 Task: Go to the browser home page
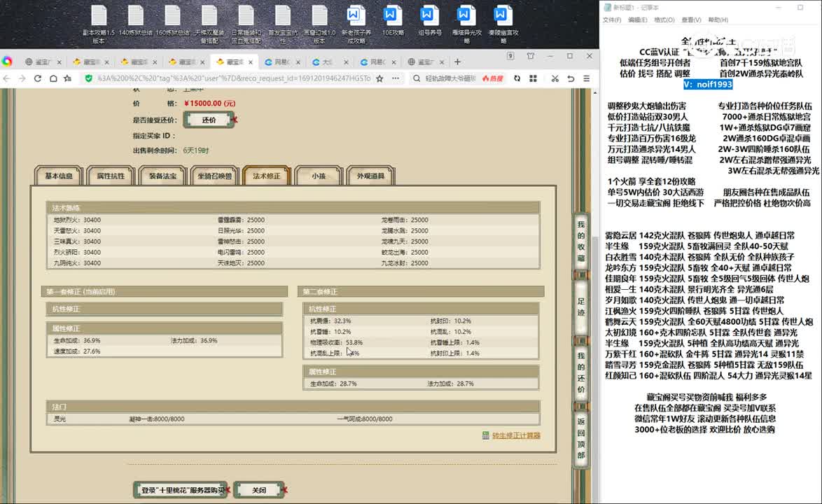point(53,78)
